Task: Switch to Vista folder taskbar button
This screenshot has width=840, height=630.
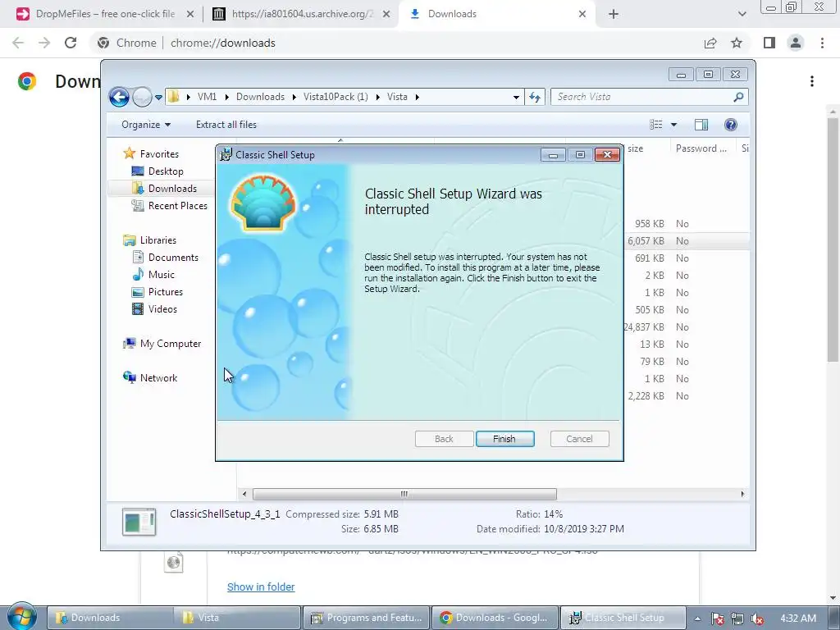Action: [x=237, y=618]
